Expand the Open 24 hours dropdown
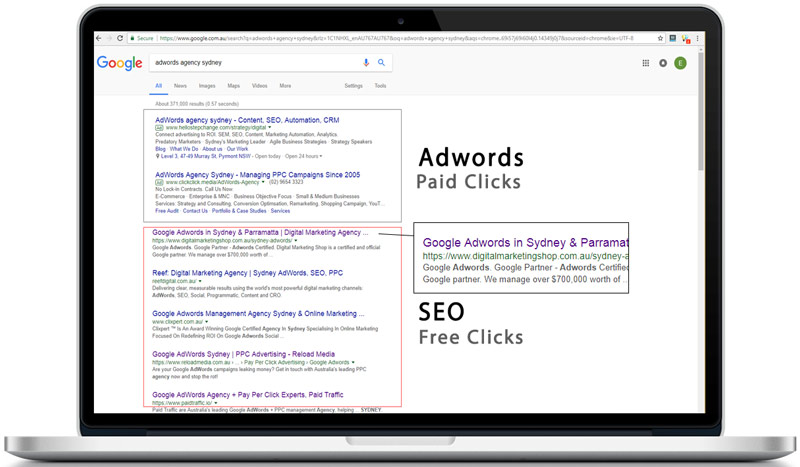 (x=320, y=156)
